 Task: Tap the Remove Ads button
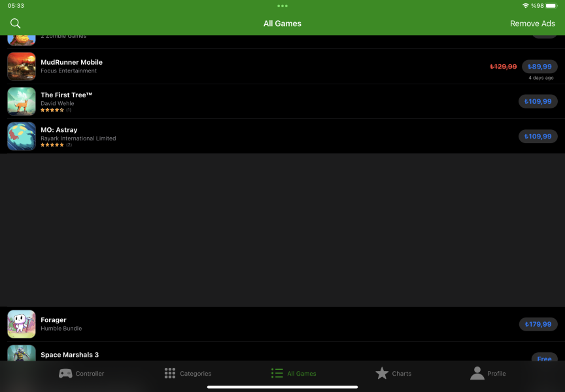pyautogui.click(x=532, y=24)
